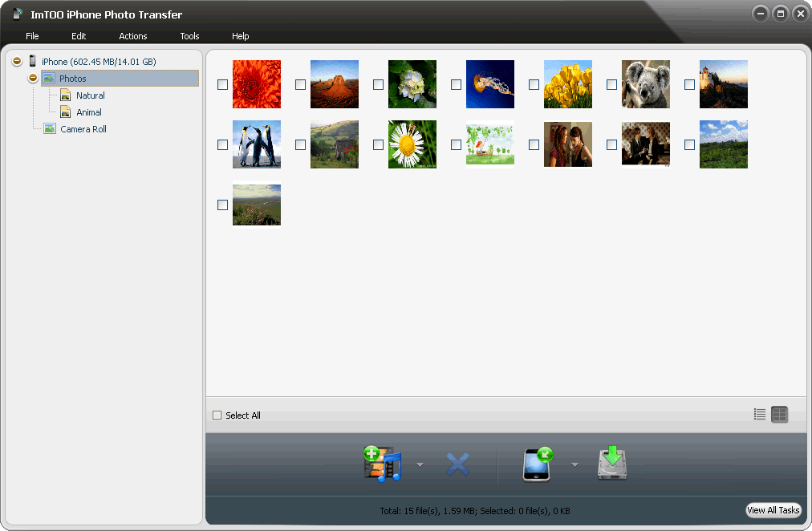The height and width of the screenshot is (531, 812).
Task: Check the koala photo checkbox
Action: click(611, 84)
